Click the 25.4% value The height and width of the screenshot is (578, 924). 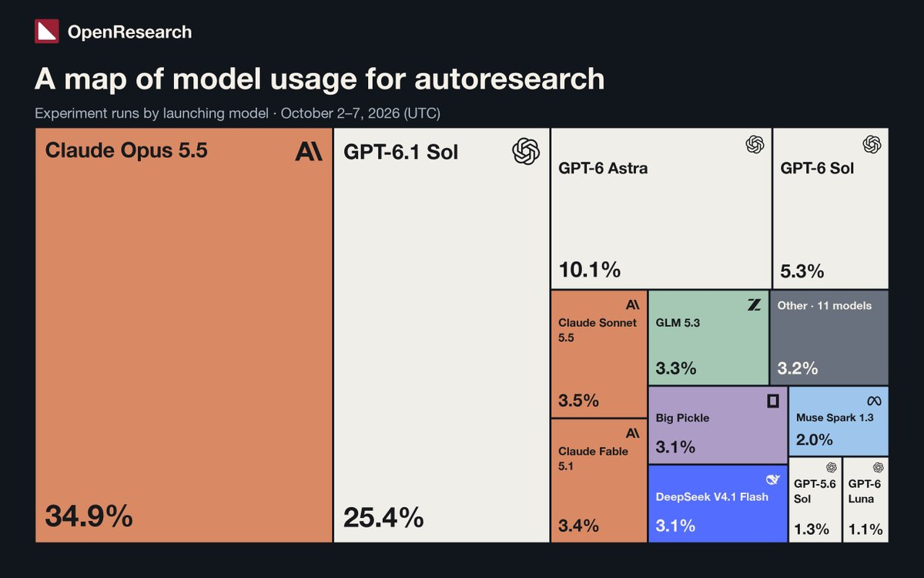coord(383,517)
